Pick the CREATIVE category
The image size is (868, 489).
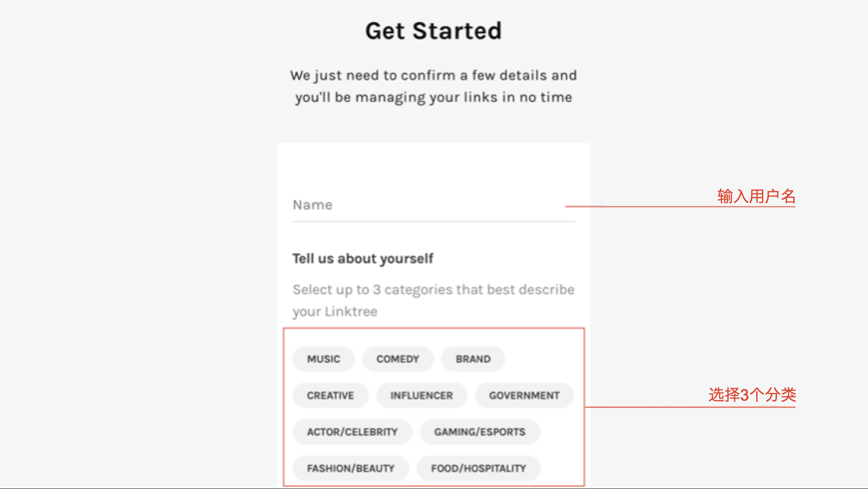click(330, 396)
